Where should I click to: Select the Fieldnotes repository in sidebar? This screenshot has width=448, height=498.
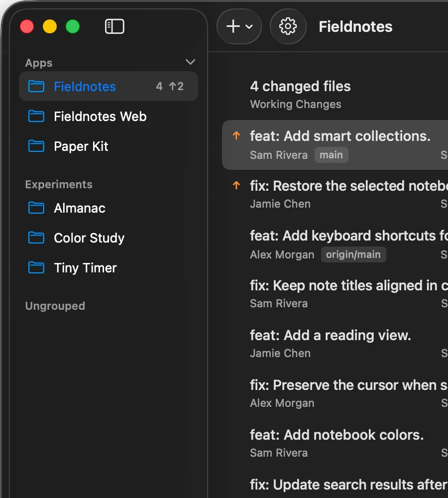tap(109, 86)
